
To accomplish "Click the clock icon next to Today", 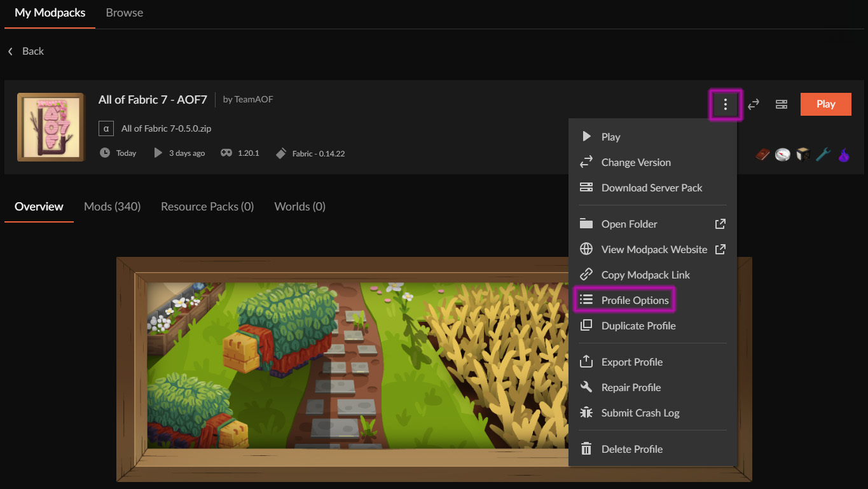I will point(105,153).
